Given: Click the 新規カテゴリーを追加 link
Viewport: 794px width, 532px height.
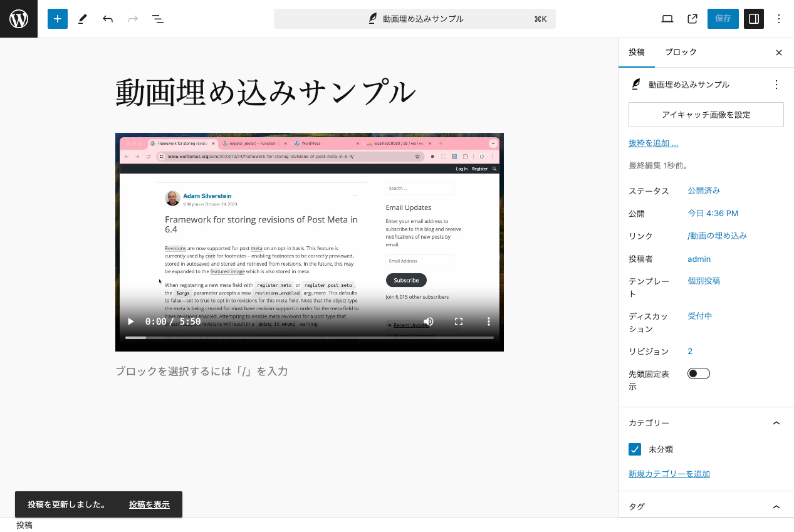Looking at the screenshot, I should click(669, 474).
